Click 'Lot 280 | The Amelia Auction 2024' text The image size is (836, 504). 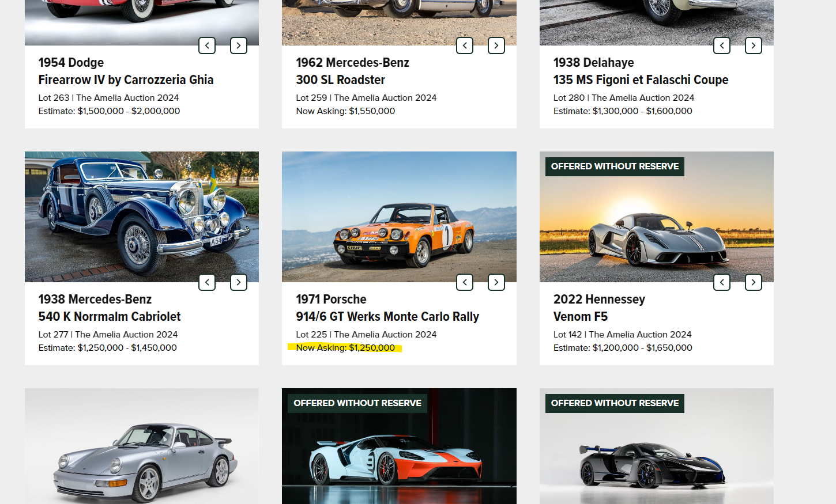(x=624, y=98)
